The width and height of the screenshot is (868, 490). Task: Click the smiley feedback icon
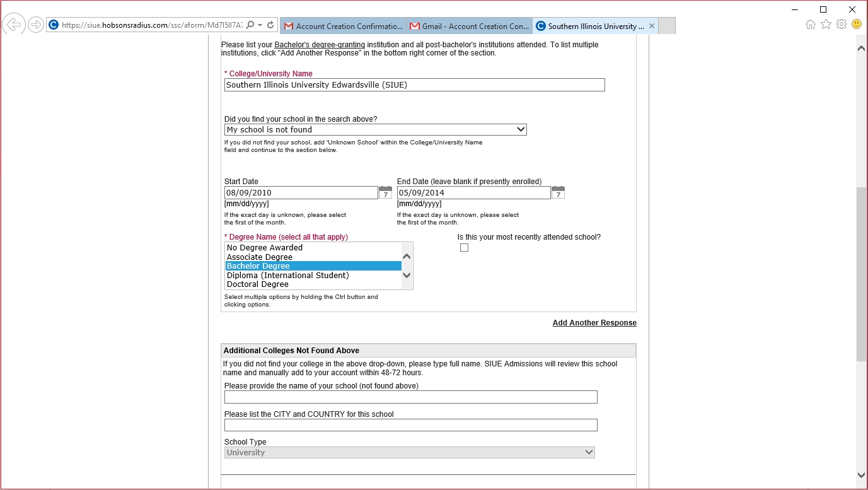857,25
